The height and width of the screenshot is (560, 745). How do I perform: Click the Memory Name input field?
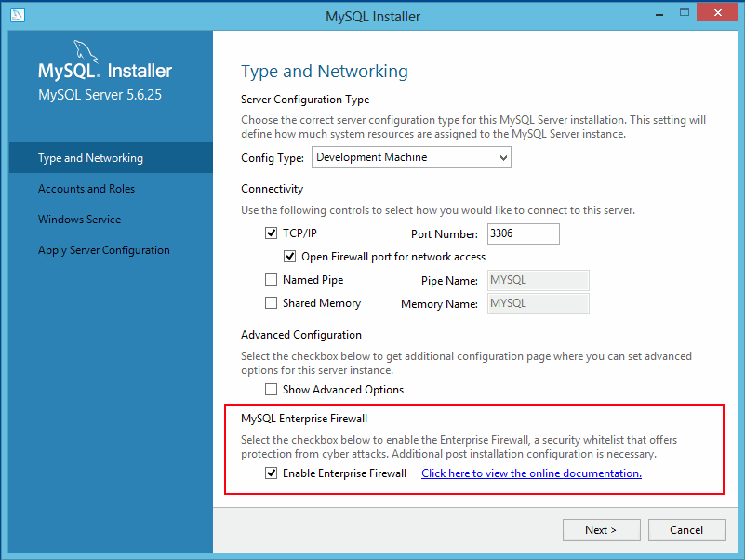(538, 302)
